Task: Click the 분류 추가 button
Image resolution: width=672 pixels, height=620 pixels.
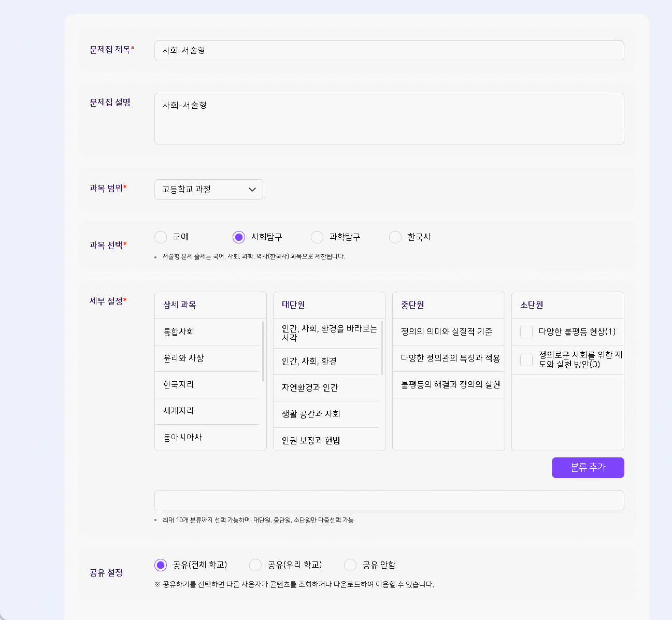Action: tap(588, 468)
